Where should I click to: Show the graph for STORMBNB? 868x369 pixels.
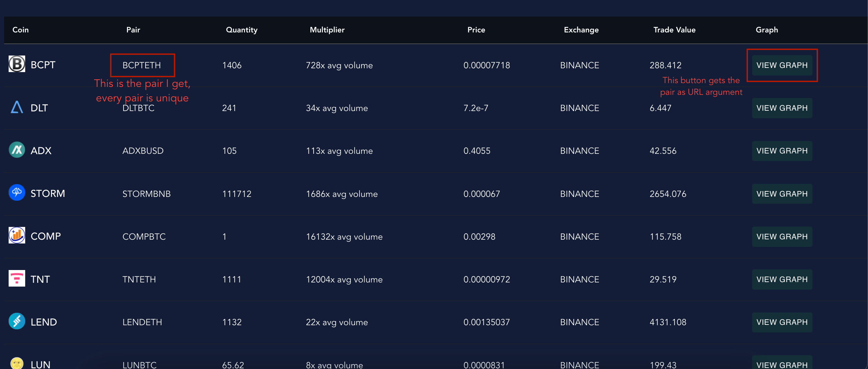click(782, 194)
